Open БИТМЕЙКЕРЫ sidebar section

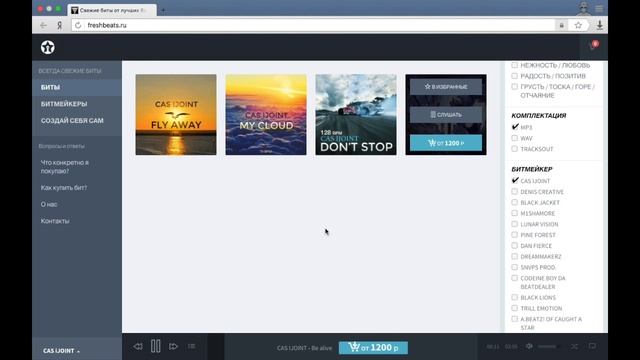64,104
